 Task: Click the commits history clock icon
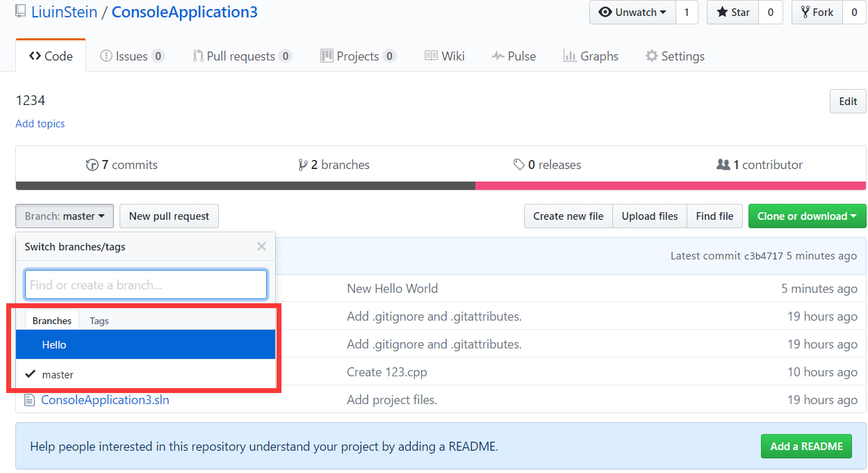pyautogui.click(x=92, y=165)
